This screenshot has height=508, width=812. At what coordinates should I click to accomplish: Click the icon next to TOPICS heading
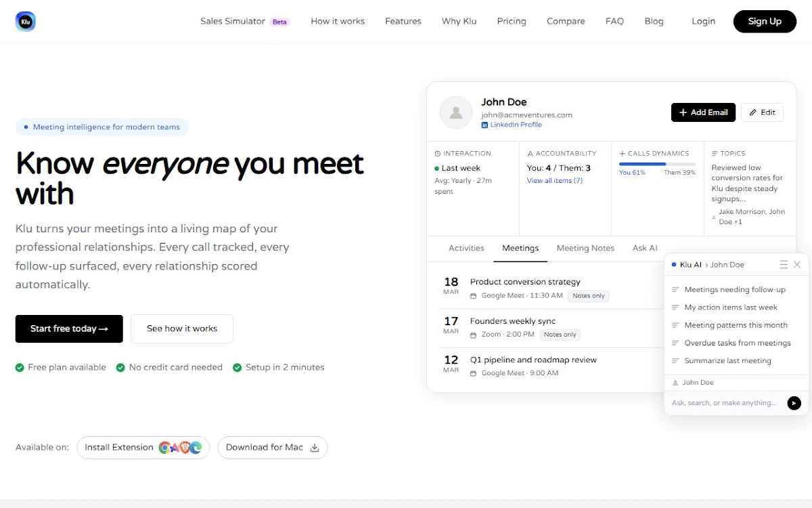715,154
